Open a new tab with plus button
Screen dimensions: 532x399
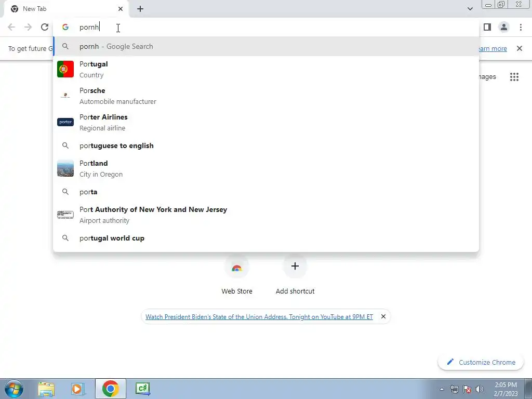(140, 9)
